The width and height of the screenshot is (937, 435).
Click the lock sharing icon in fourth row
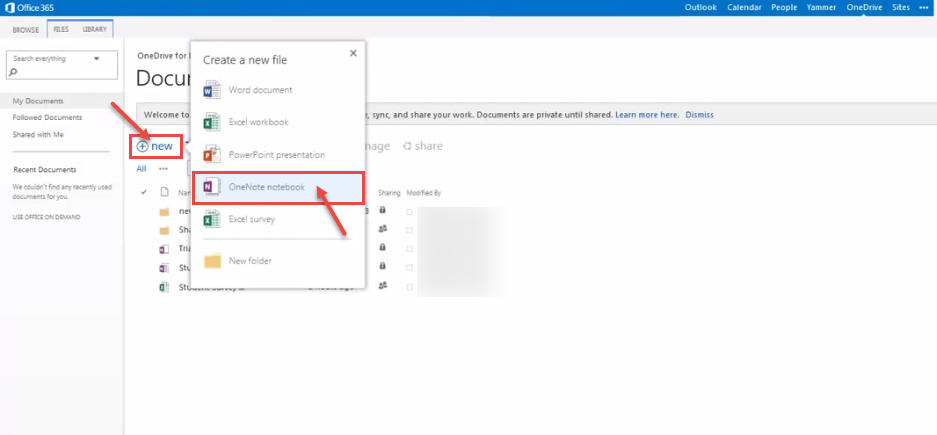coord(382,266)
